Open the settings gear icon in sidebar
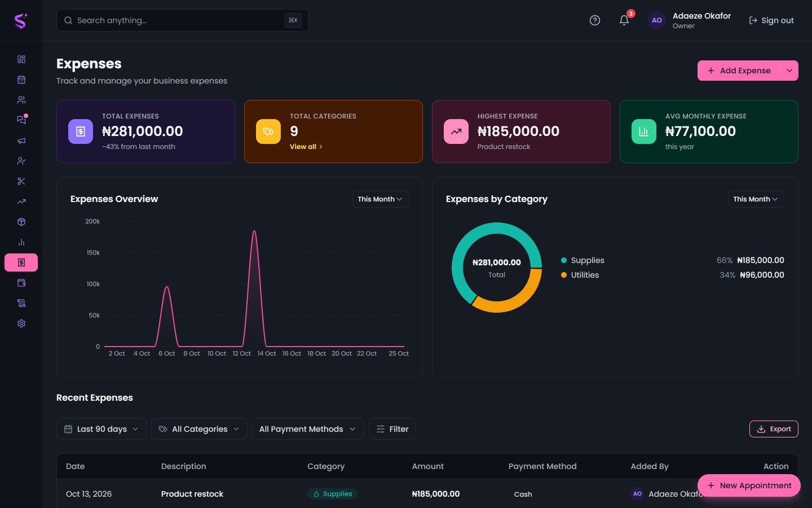Image resolution: width=812 pixels, height=508 pixels. pyautogui.click(x=21, y=323)
